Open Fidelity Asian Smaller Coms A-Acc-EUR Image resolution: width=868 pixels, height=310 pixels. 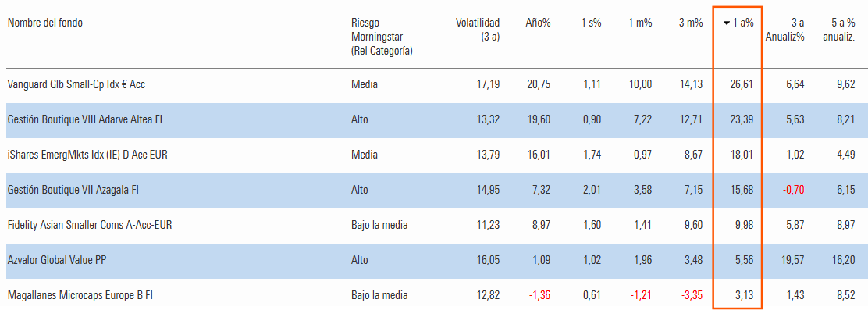94,225
